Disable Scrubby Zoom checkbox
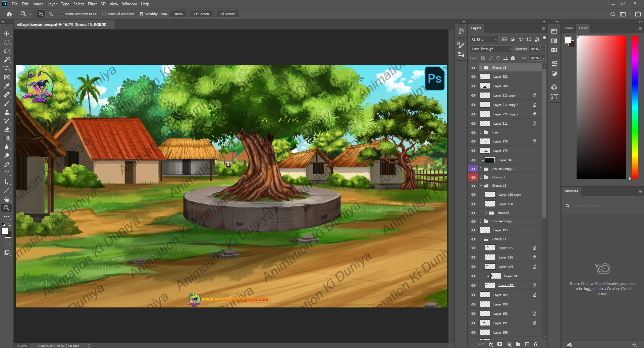 tap(142, 14)
